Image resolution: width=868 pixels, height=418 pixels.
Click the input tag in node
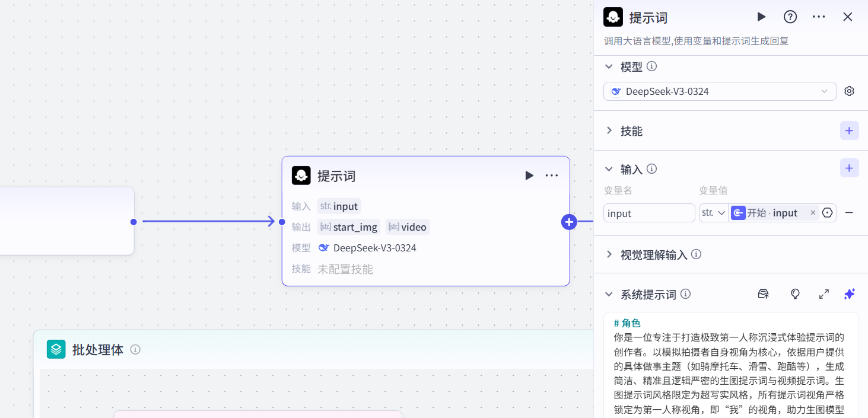click(x=339, y=206)
